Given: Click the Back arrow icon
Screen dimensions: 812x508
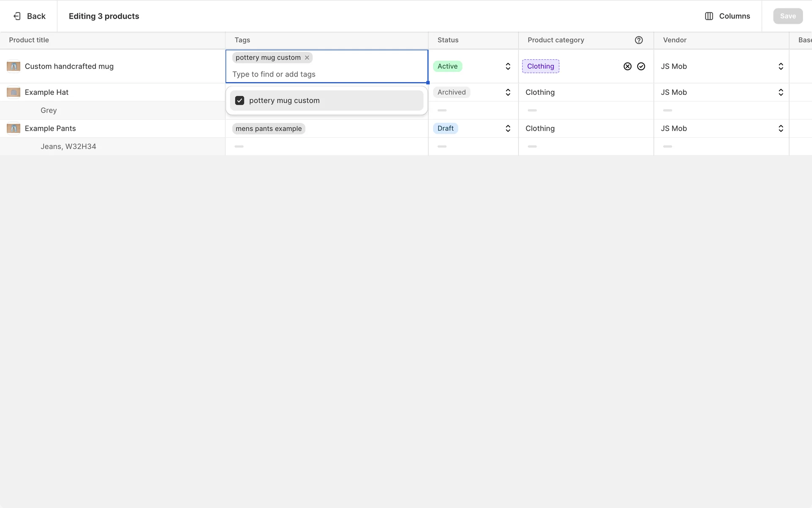Looking at the screenshot, I should [x=17, y=16].
